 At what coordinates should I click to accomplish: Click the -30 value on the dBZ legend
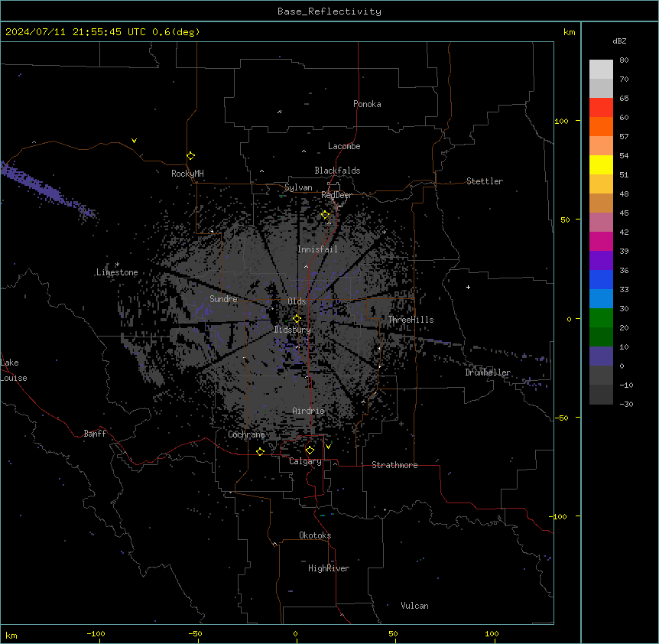pyautogui.click(x=626, y=404)
